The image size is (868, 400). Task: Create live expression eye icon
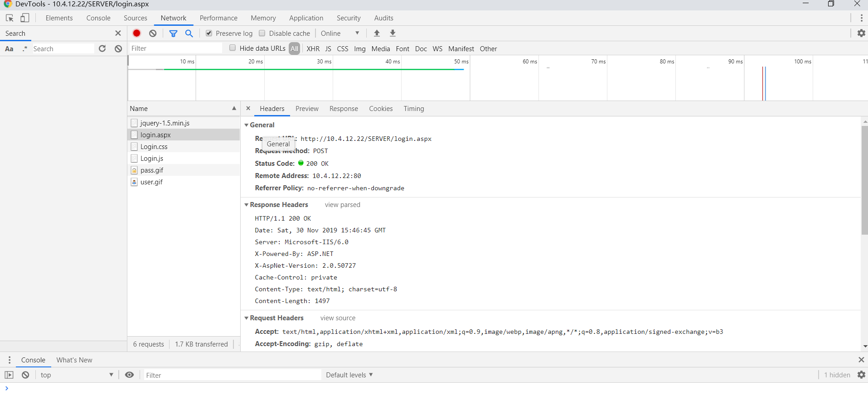click(129, 375)
